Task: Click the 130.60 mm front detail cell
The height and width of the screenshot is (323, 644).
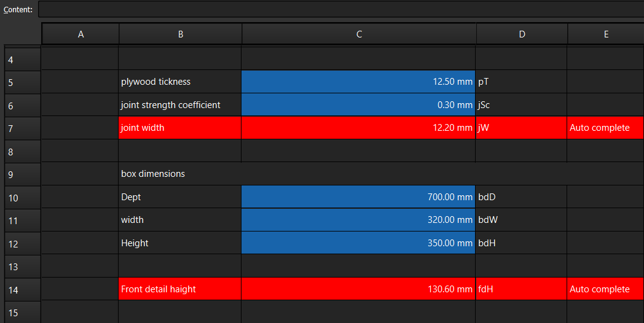Action: pyautogui.click(x=358, y=289)
